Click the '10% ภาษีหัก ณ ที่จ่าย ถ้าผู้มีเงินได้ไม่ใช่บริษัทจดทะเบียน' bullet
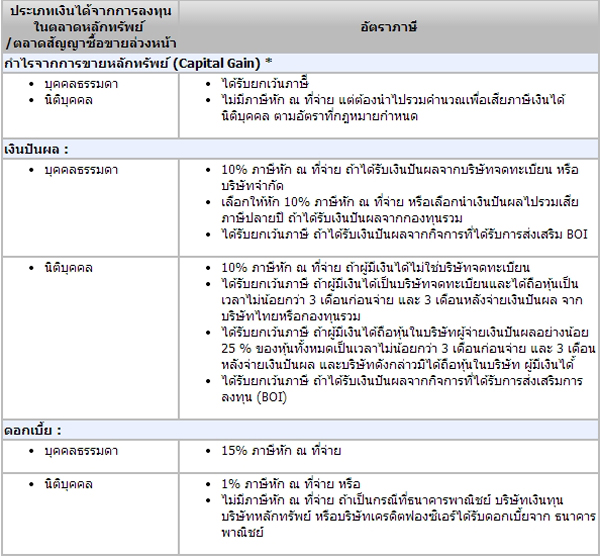 click(x=375, y=268)
